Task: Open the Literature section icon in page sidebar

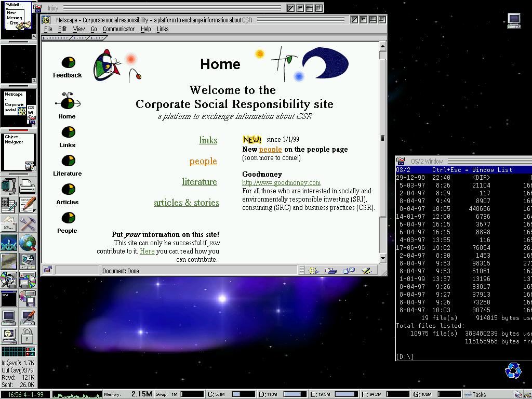Action: pyautogui.click(x=68, y=161)
